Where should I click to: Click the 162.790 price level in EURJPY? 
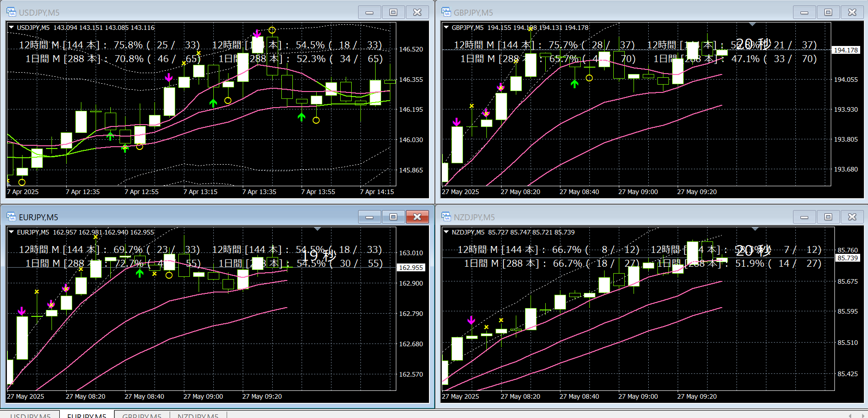411,314
